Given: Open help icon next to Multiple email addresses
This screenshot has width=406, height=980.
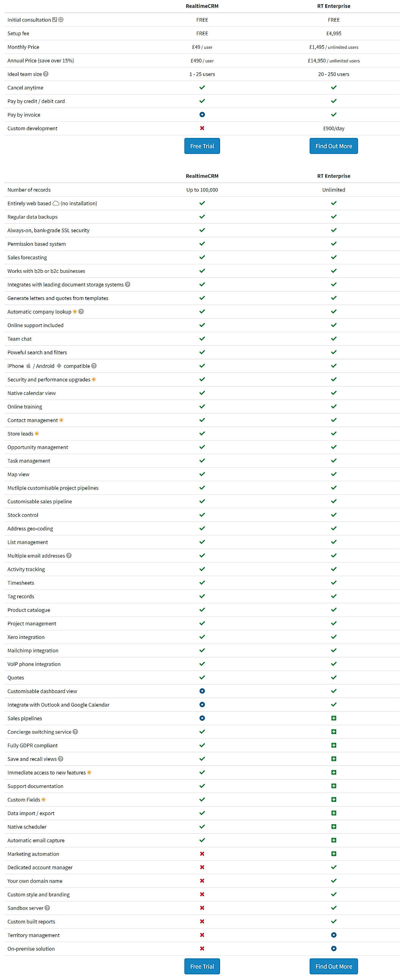Looking at the screenshot, I should 69,556.
